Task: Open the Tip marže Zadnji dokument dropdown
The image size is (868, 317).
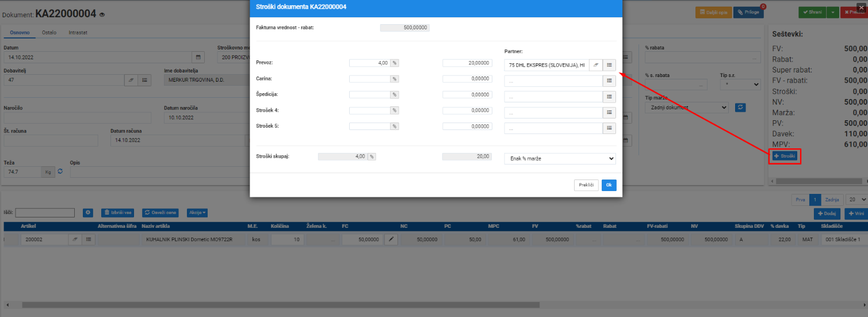Action: click(x=687, y=107)
